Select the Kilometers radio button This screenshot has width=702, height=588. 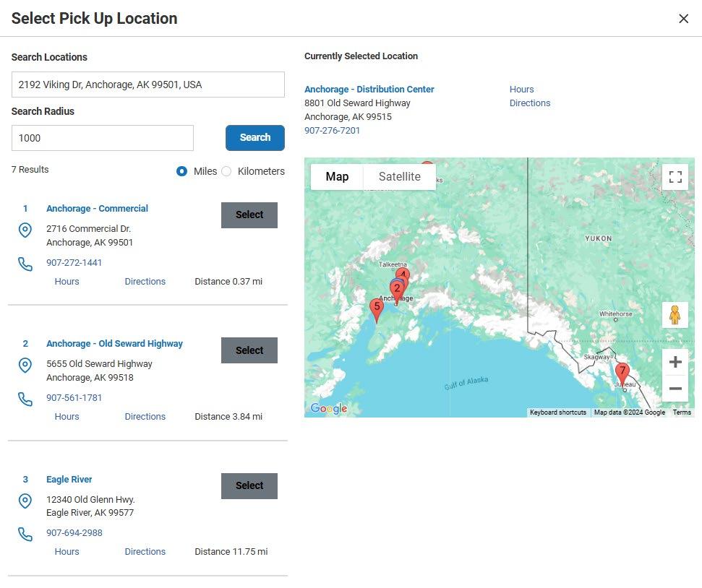pyautogui.click(x=226, y=171)
